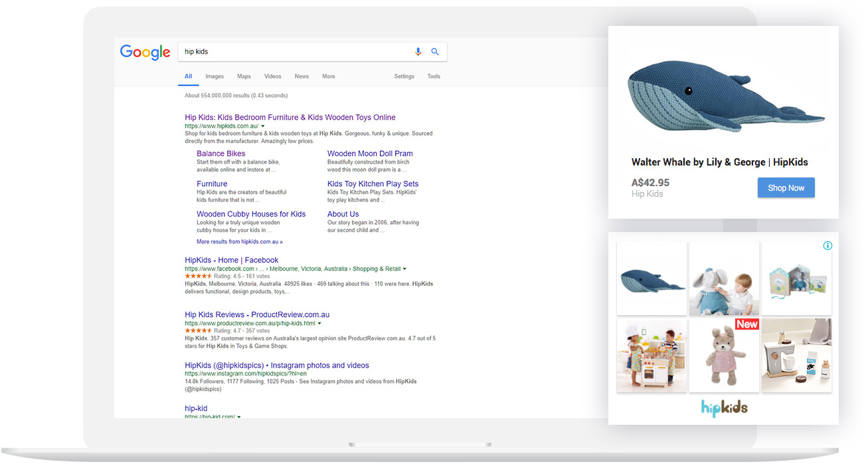Select boxed plush toy thumbnail
Image resolution: width=868 pixels, height=464 pixels.
[x=796, y=279]
